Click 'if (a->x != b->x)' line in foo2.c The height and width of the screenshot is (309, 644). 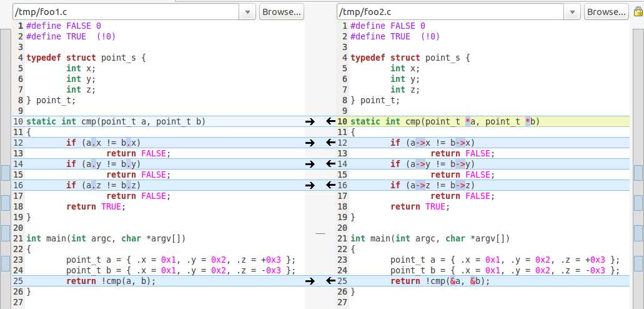coord(432,143)
